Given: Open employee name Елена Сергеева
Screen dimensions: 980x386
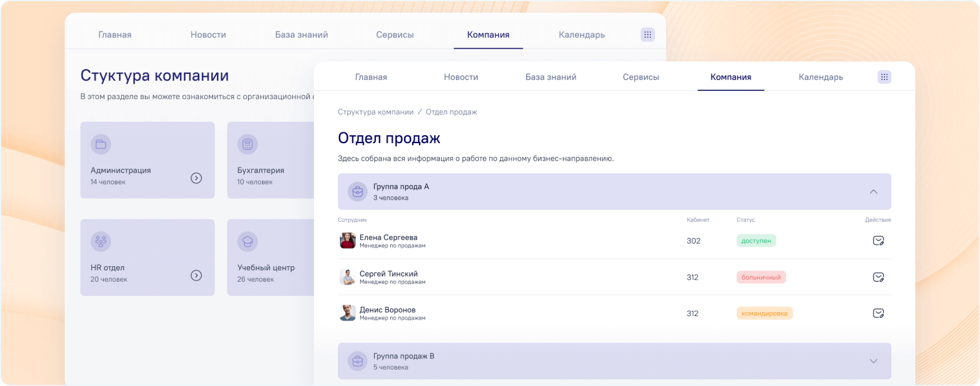Looking at the screenshot, I should point(388,238).
